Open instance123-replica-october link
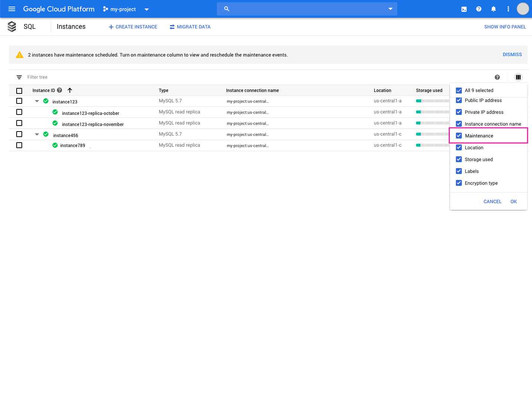532x399 pixels. pos(91,113)
